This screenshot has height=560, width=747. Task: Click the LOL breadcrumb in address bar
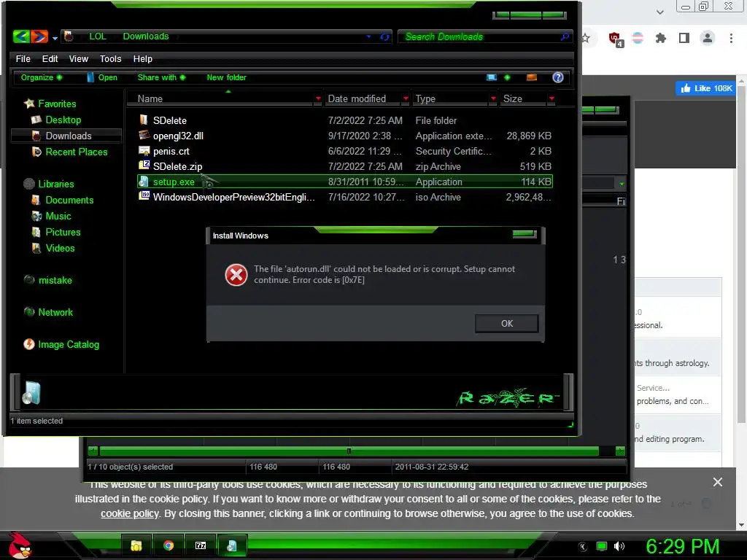[98, 36]
